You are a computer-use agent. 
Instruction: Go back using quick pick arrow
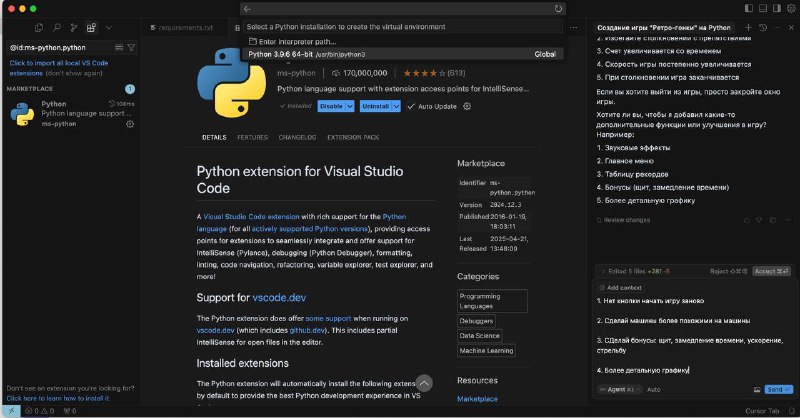pos(247,9)
